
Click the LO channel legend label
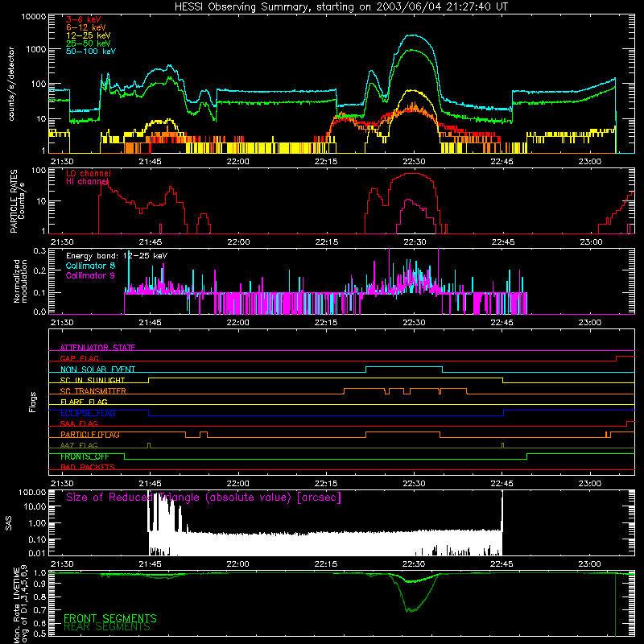(89, 173)
